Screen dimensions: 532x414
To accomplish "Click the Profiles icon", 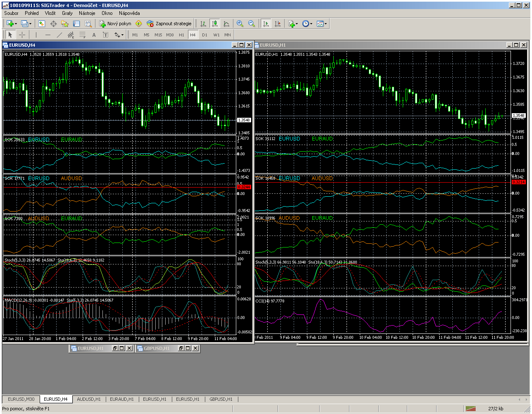I will point(24,24).
